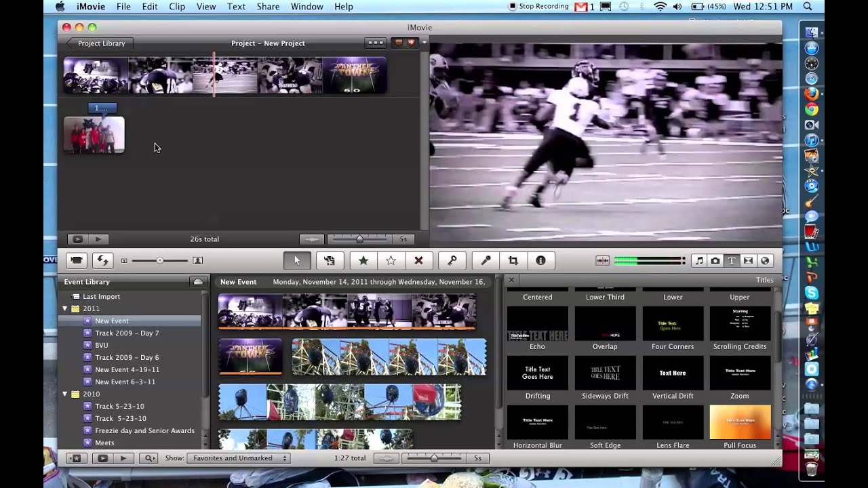Select BVU event
868x488 pixels.
(101, 345)
